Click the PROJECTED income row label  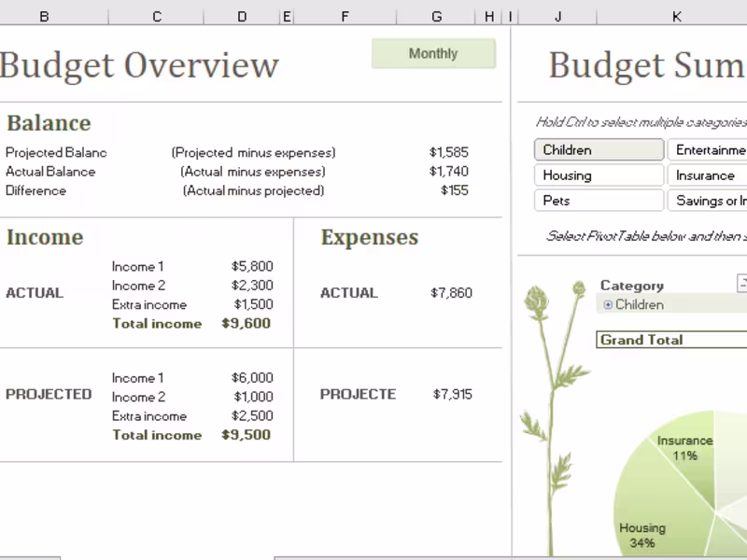49,394
